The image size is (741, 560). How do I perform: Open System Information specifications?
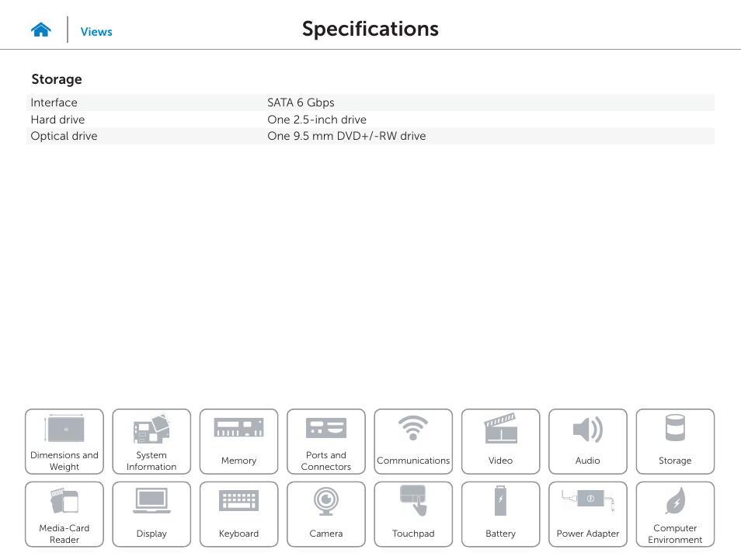click(x=151, y=441)
